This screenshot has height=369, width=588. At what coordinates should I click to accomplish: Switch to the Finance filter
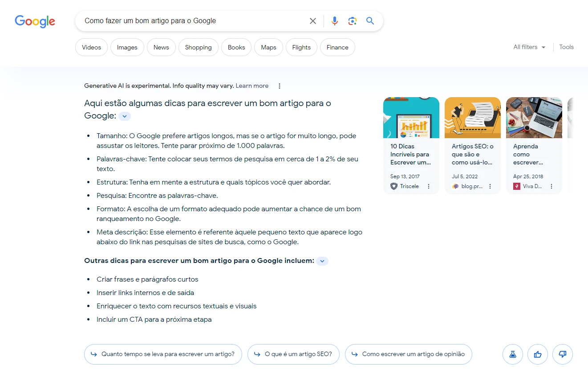[x=337, y=47]
